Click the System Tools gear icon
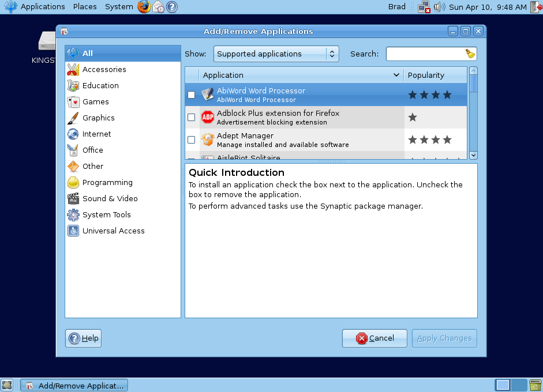 pyautogui.click(x=73, y=215)
